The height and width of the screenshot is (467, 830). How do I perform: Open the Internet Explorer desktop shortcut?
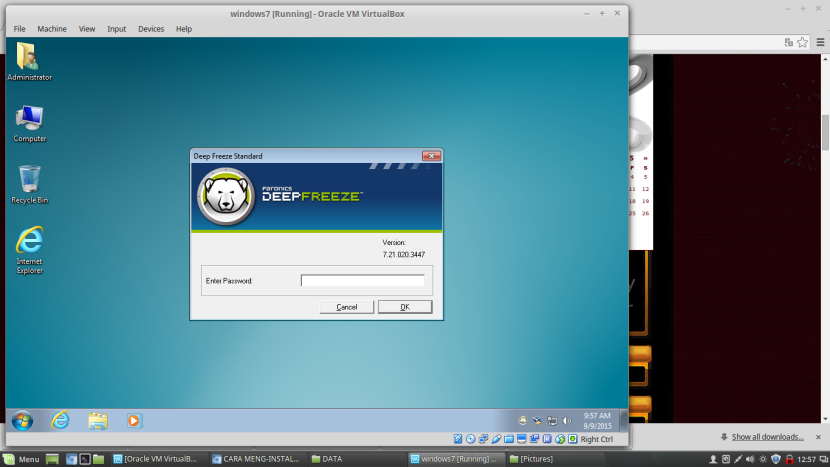29,250
